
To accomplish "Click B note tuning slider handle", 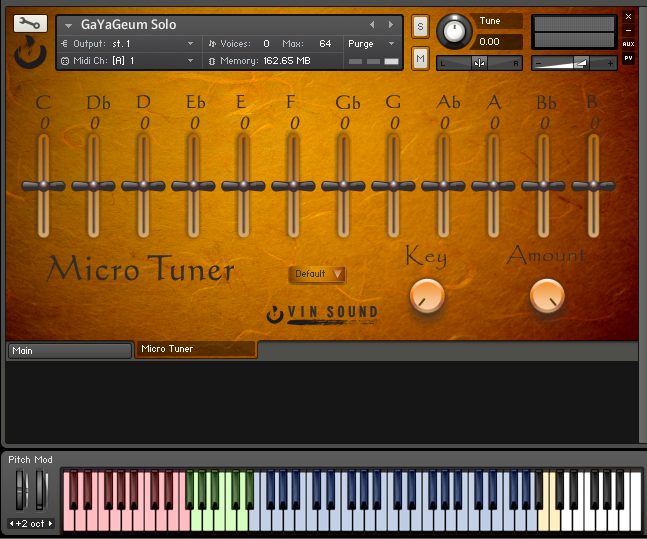I will coord(593,186).
